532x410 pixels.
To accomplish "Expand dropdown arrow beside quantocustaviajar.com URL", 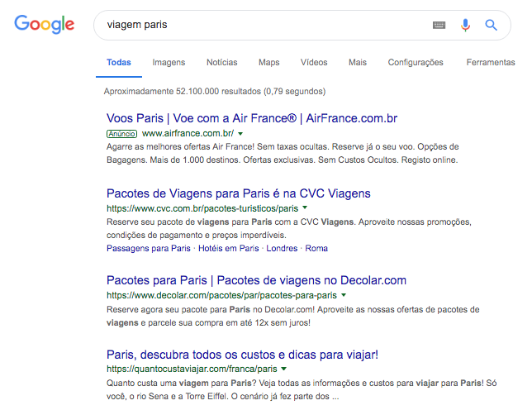I will (284, 369).
